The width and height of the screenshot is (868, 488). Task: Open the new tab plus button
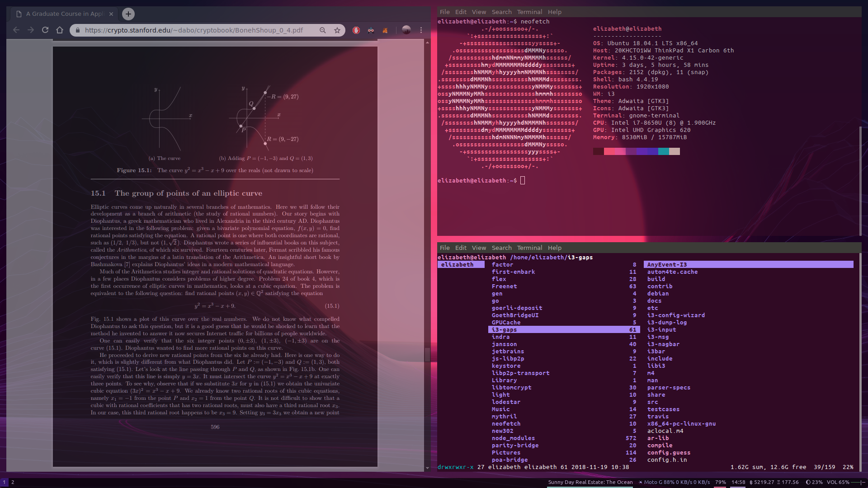128,14
